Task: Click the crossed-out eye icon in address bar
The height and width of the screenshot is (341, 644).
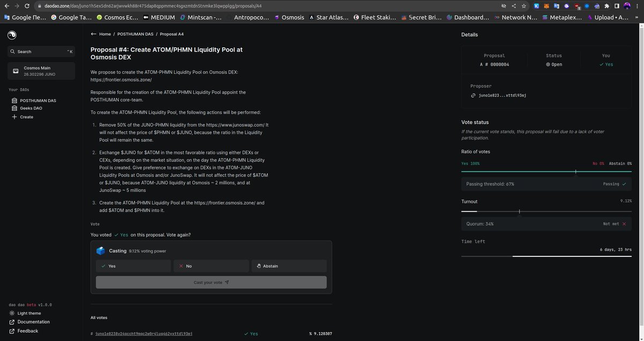Action: point(503,6)
